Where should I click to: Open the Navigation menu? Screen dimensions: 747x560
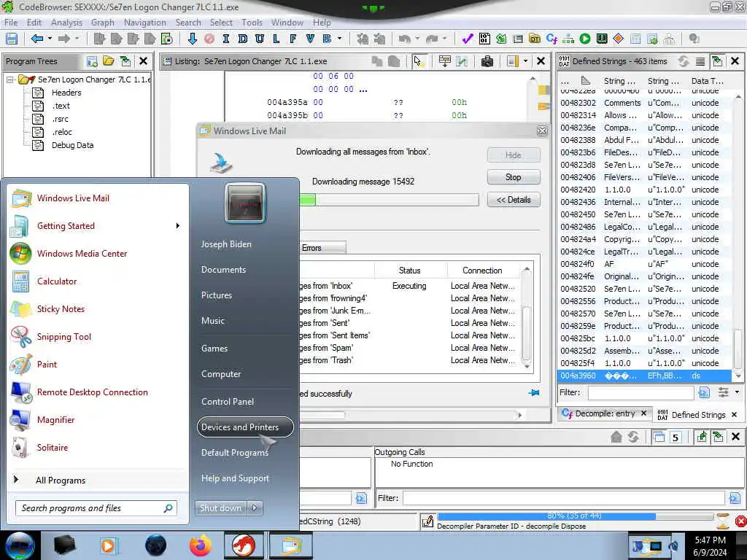coord(145,23)
